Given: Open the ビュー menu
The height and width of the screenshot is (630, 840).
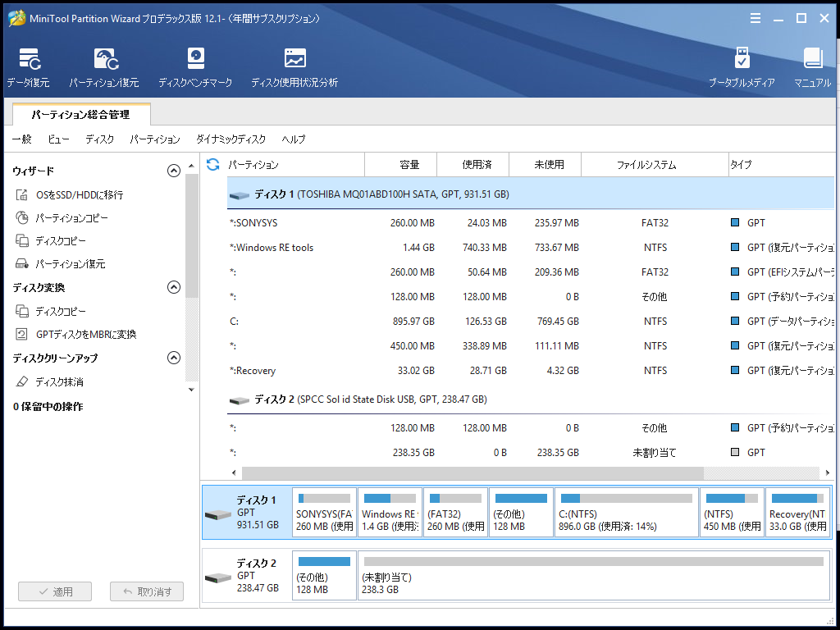Looking at the screenshot, I should (x=58, y=139).
